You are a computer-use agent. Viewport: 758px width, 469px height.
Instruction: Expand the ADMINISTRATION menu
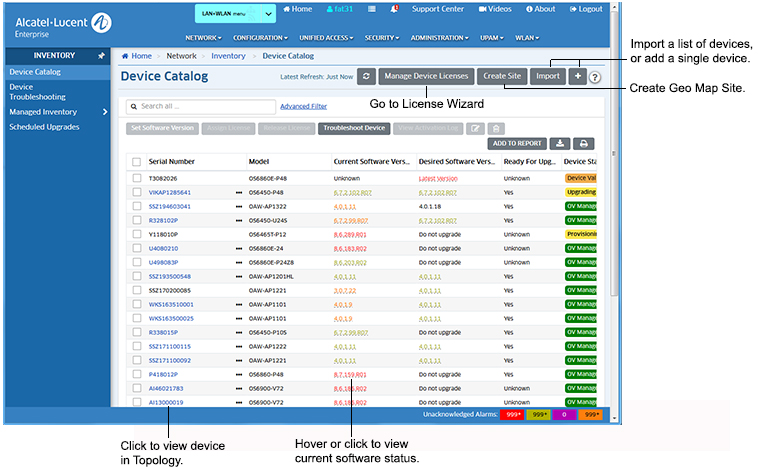(439, 38)
